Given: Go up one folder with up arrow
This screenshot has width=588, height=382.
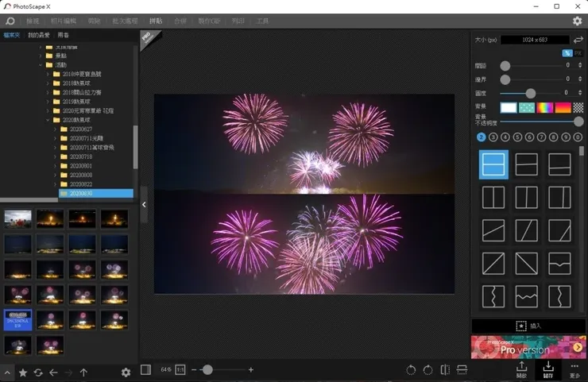Looking at the screenshot, I should coord(83,372).
